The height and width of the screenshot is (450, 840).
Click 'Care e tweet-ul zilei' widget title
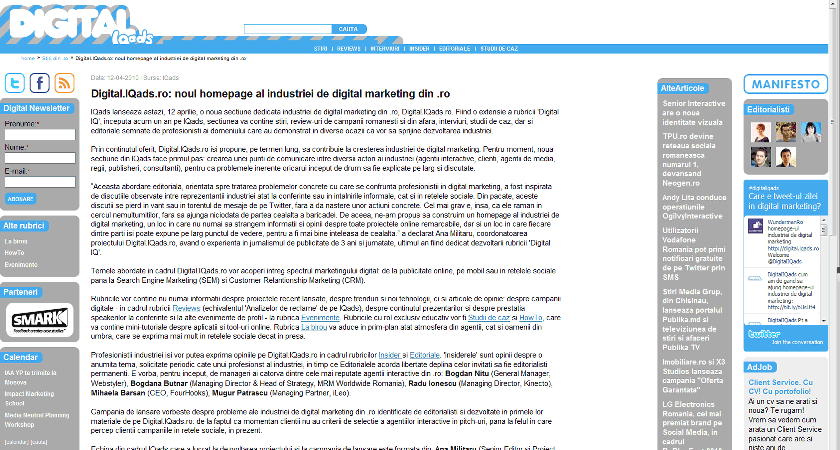point(784,201)
